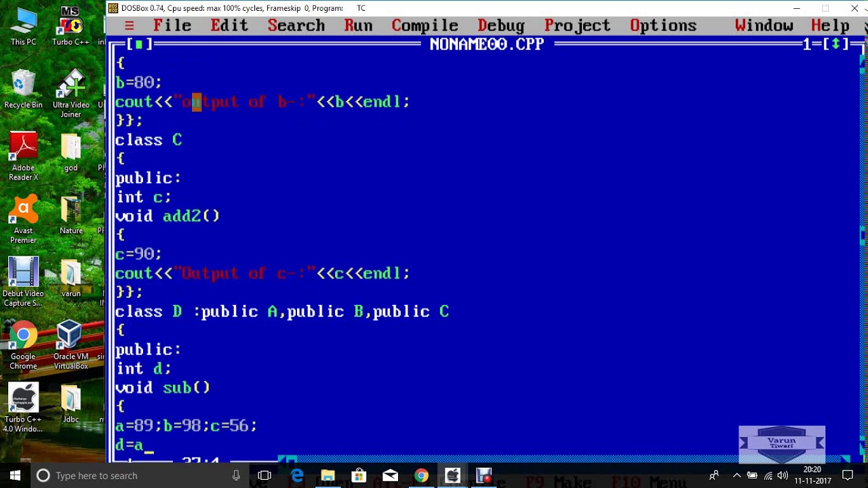Click the 'int d;' declaration line
Viewport: 868px width, 488px height.
pos(143,369)
